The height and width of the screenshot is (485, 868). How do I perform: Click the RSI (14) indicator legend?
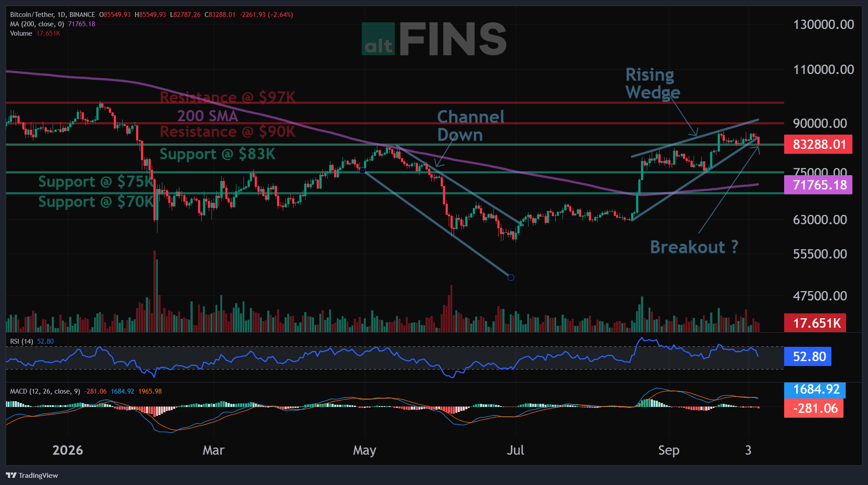(21, 341)
